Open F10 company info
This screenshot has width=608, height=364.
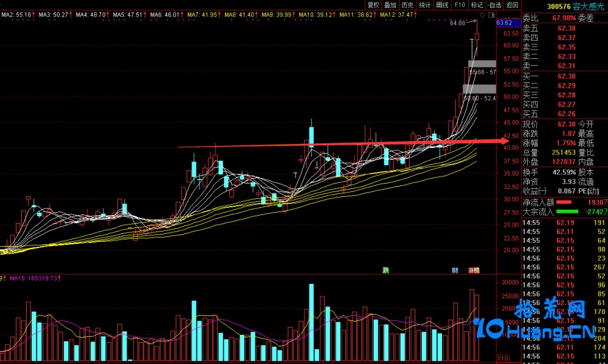pos(460,5)
